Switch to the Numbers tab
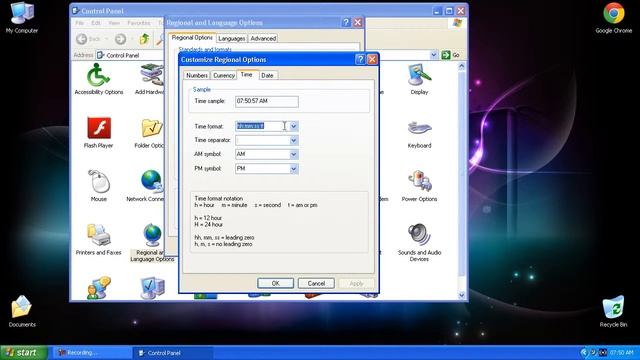Screen dimensions: 640x360 pyautogui.click(x=197, y=76)
